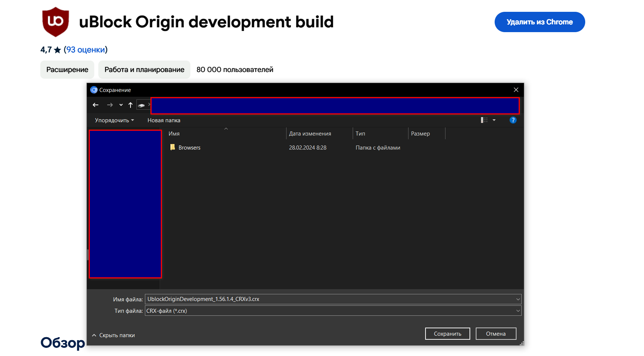Click the drive icon in address bar
644x356 pixels.
141,105
